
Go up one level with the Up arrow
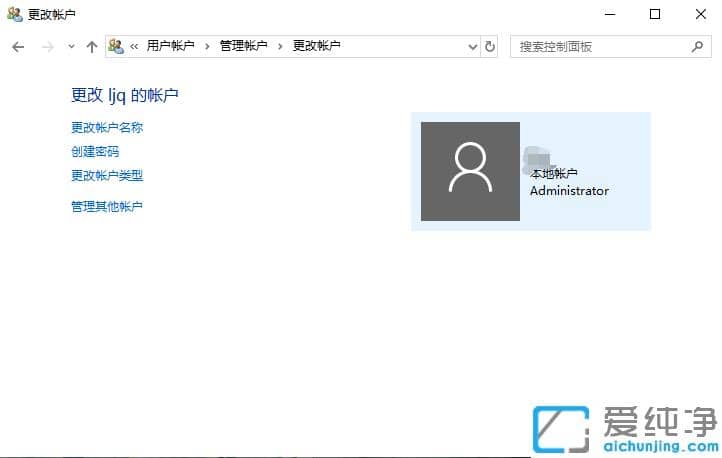92,46
